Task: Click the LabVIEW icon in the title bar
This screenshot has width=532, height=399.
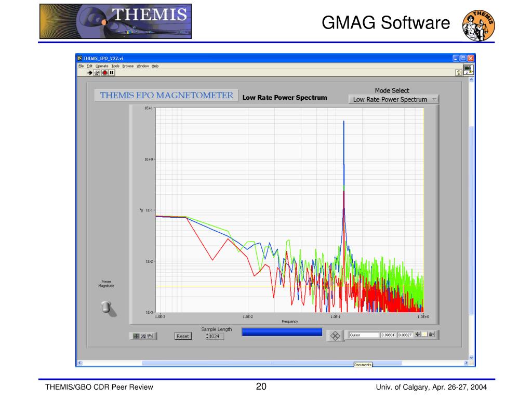Action: (79, 58)
